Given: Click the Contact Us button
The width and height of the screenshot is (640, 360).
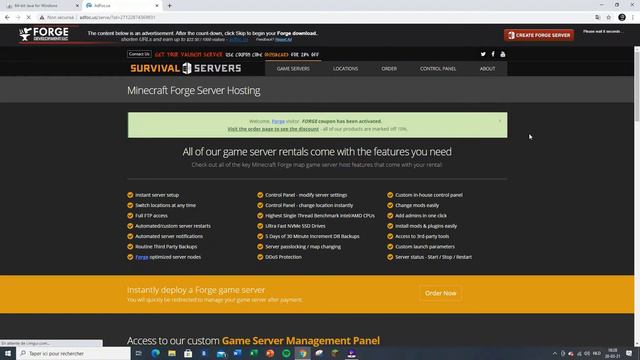Looking at the screenshot, I should point(139,54).
